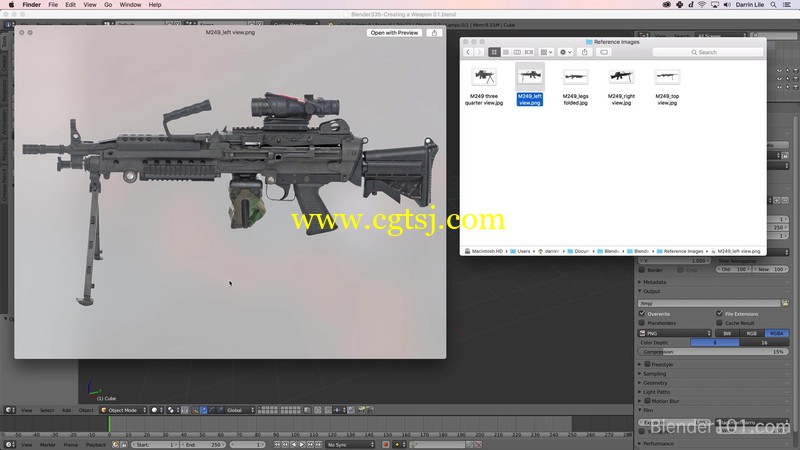Open the Window menu
Screen dimensions: 800x450
tap(130, 5)
